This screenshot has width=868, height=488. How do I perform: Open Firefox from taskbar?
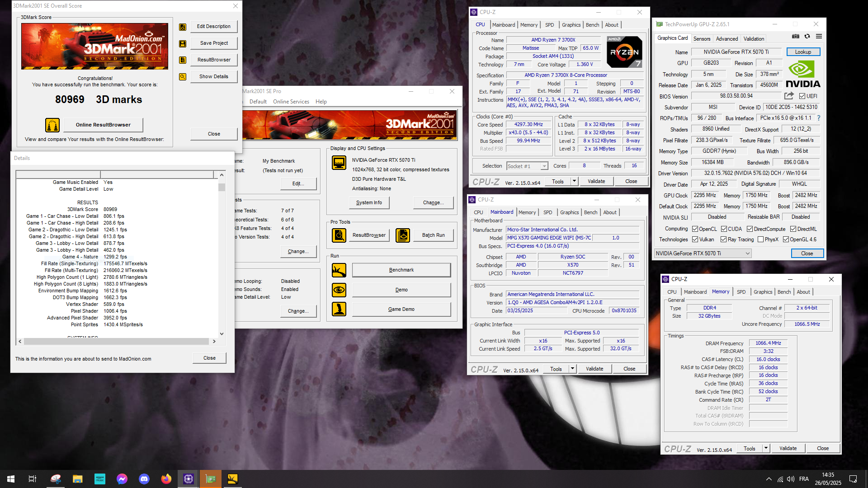[166, 479]
